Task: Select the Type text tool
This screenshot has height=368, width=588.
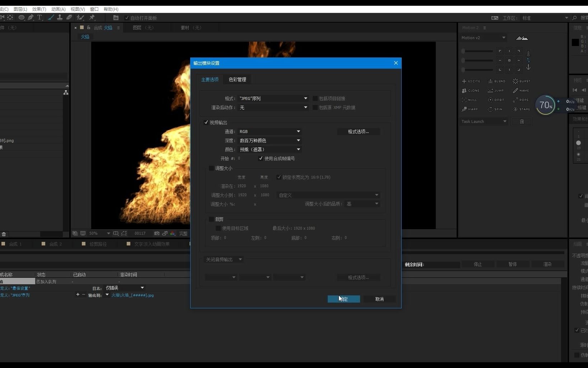Action: tap(39, 17)
